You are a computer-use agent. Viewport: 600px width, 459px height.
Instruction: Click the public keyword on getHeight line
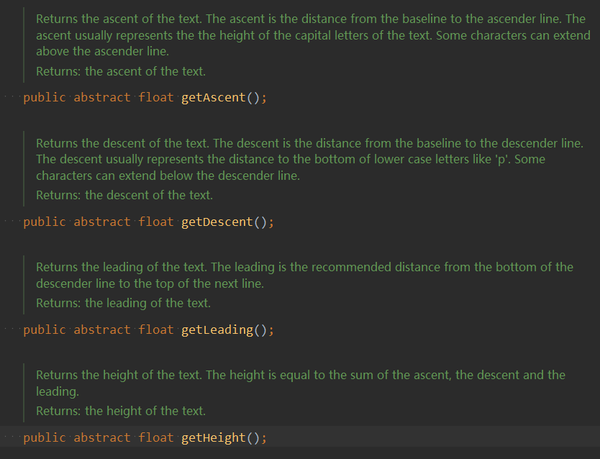coord(44,438)
